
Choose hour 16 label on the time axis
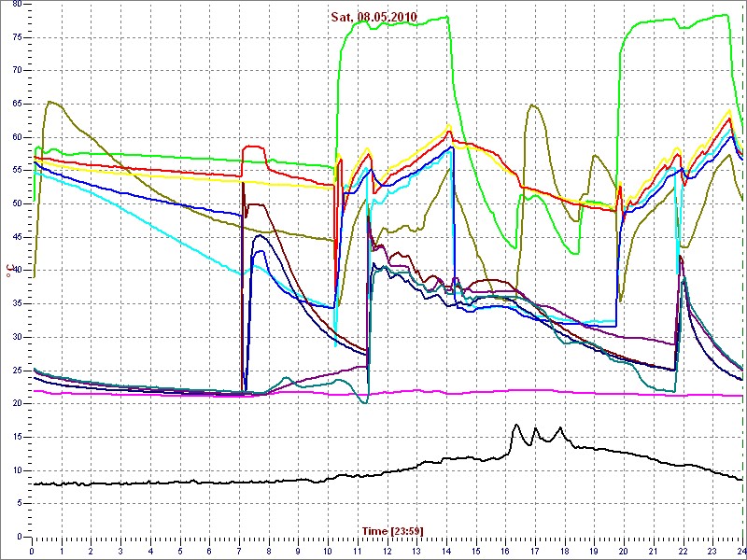pyautogui.click(x=506, y=552)
